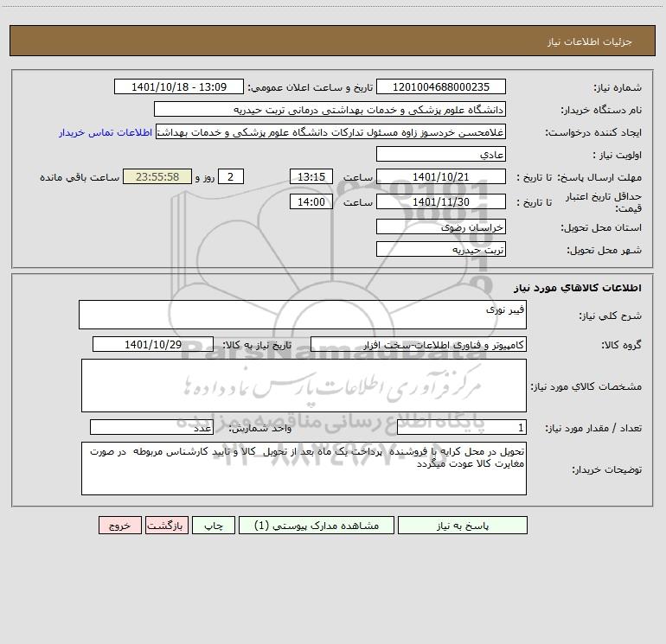This screenshot has width=666, height=644.
Task: Click the province field خراسان رضوی
Action: 441,227
